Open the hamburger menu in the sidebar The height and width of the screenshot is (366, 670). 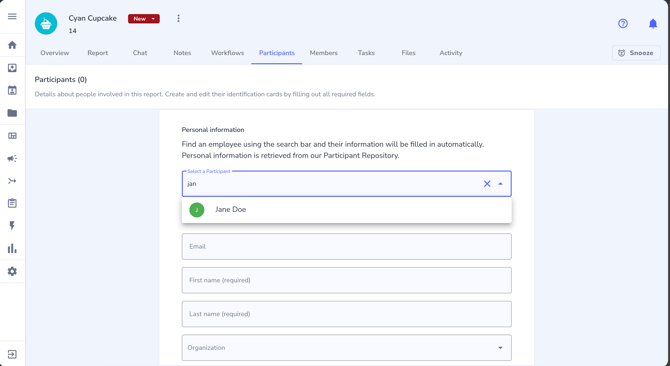(x=12, y=16)
